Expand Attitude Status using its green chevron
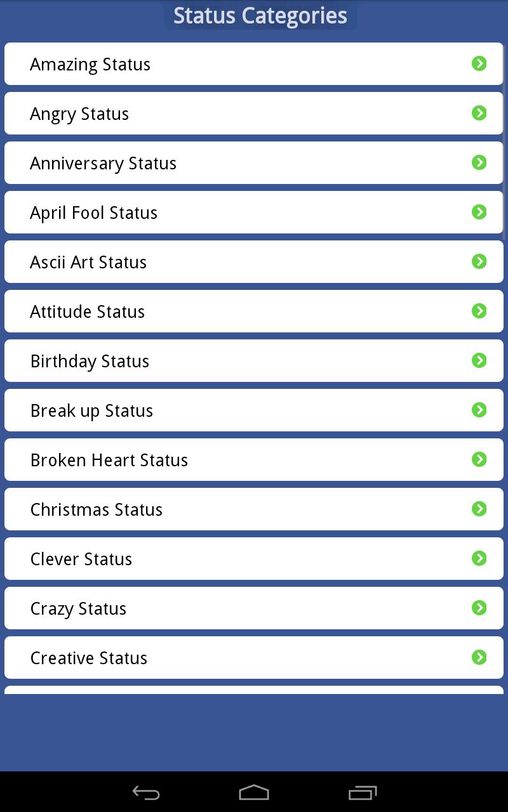Screen dimensions: 508x812 (479, 311)
